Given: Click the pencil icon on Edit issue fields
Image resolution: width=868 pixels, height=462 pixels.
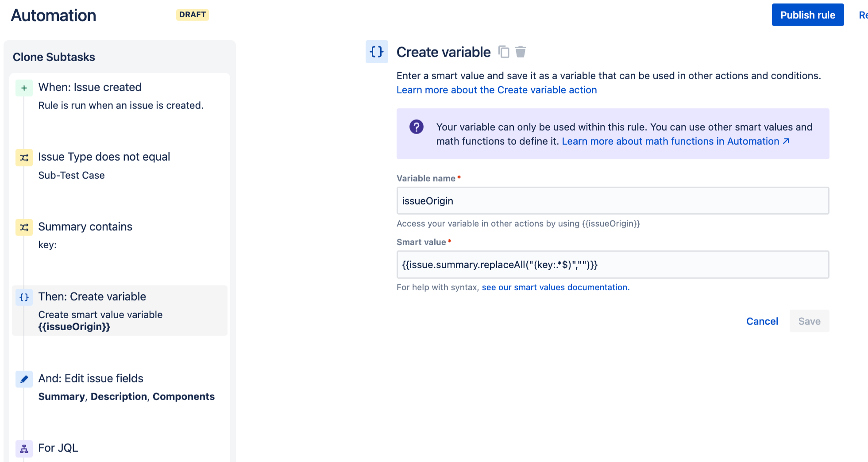Looking at the screenshot, I should pos(24,379).
